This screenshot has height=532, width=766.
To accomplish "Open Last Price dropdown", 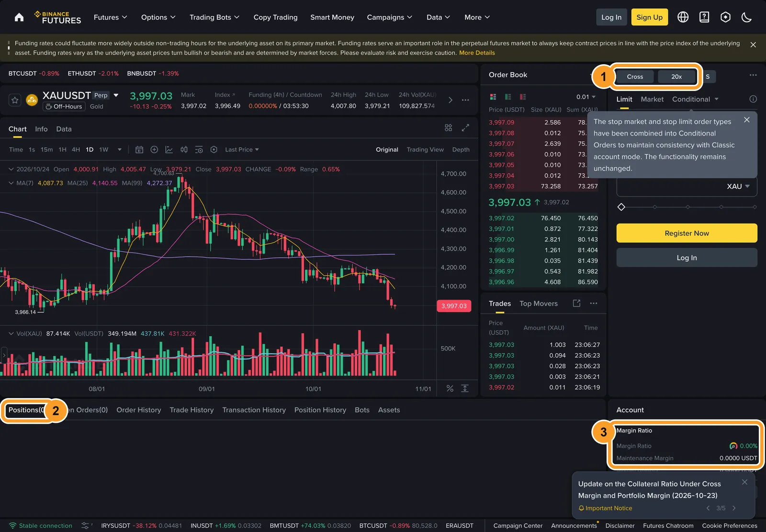I will pyautogui.click(x=242, y=149).
